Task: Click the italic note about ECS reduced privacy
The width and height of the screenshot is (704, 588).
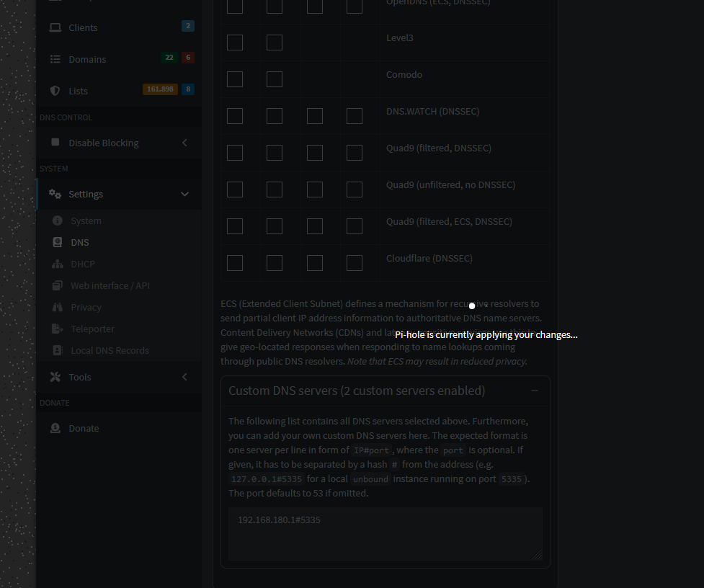Action: 437,361
